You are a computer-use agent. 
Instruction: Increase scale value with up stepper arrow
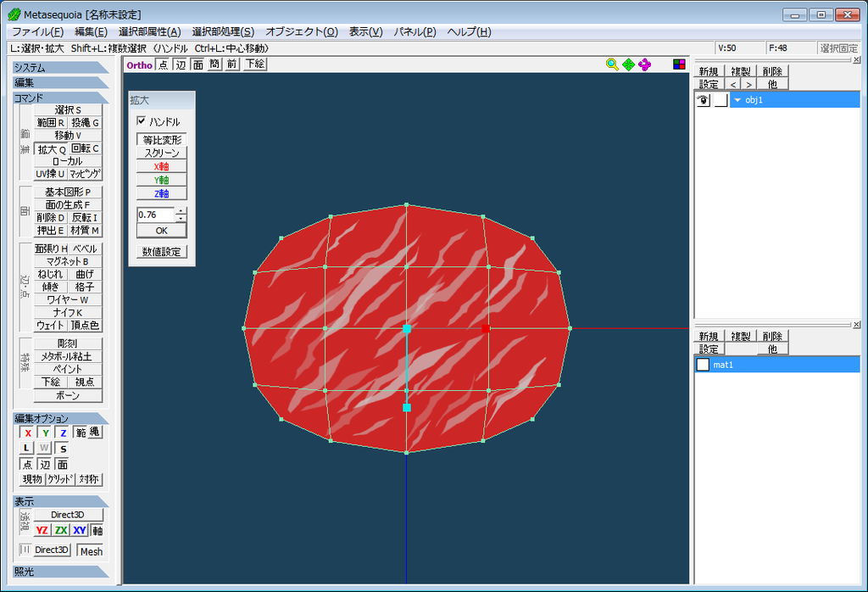click(181, 211)
